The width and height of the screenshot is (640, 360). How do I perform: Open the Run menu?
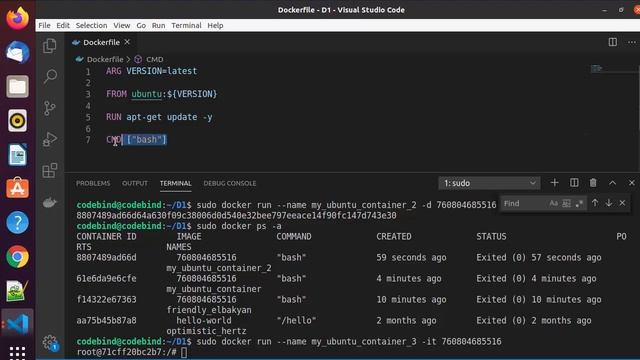click(x=158, y=25)
